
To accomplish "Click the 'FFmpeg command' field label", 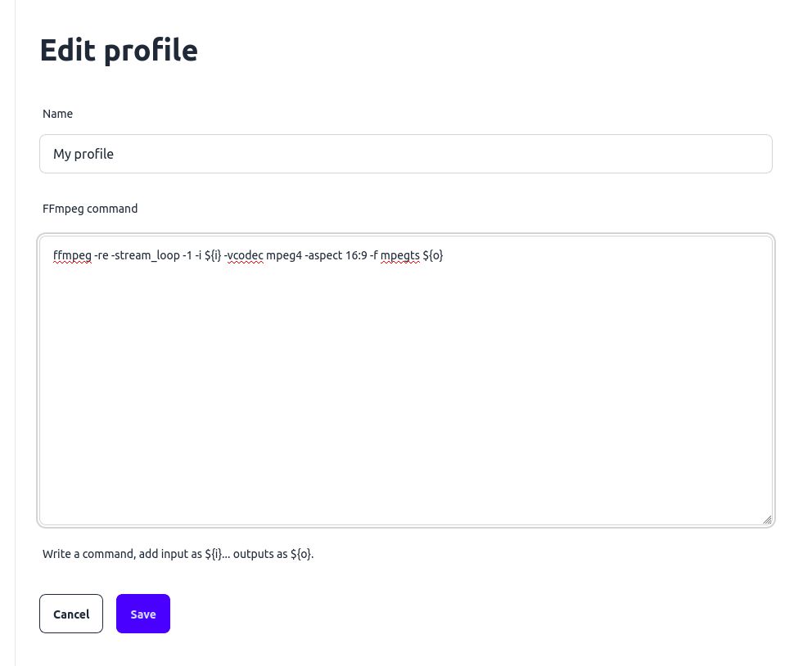I will pyautogui.click(x=90, y=209).
